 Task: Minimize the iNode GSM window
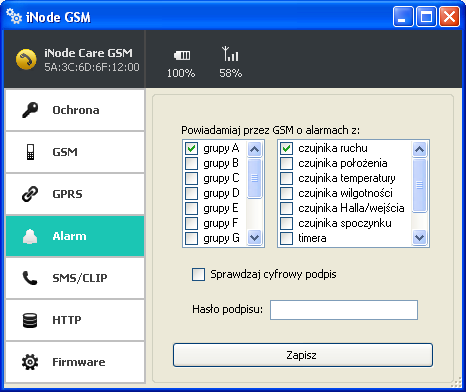click(x=403, y=16)
